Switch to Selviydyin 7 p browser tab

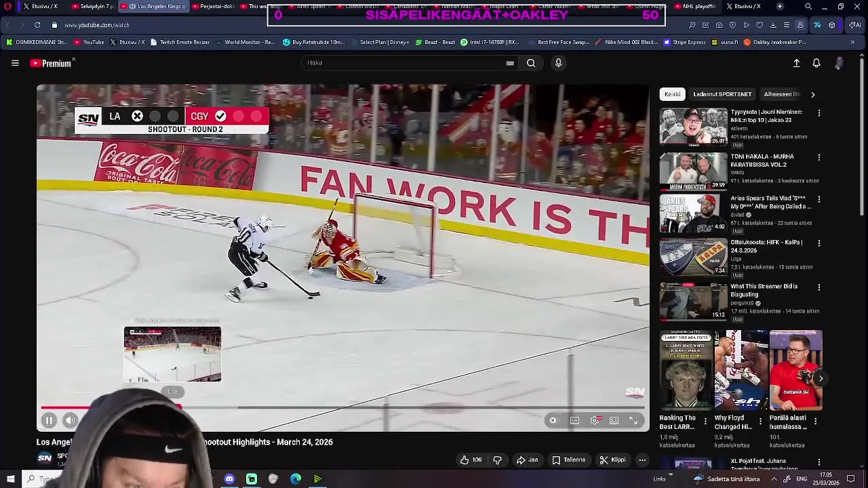tap(92, 6)
